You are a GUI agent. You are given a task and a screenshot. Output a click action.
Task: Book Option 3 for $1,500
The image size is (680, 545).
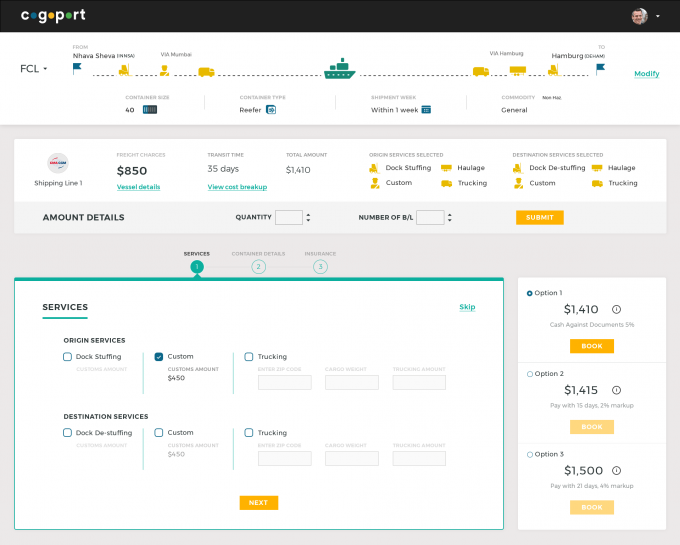click(x=592, y=507)
